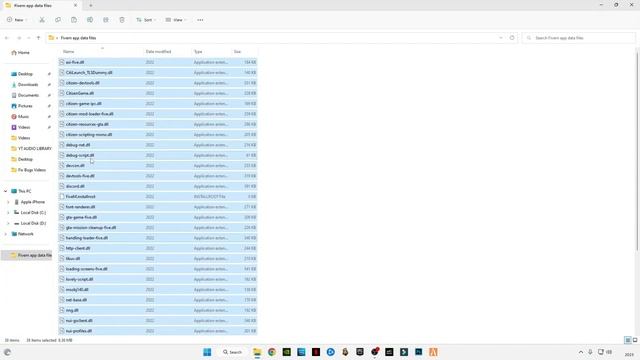Click the Share icon in the toolbar

pos(106,20)
